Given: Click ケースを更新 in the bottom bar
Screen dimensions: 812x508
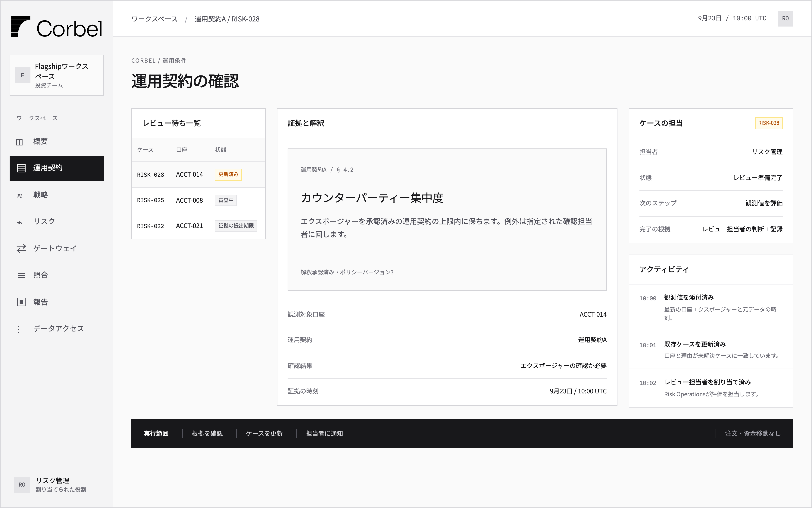Looking at the screenshot, I should [x=264, y=433].
